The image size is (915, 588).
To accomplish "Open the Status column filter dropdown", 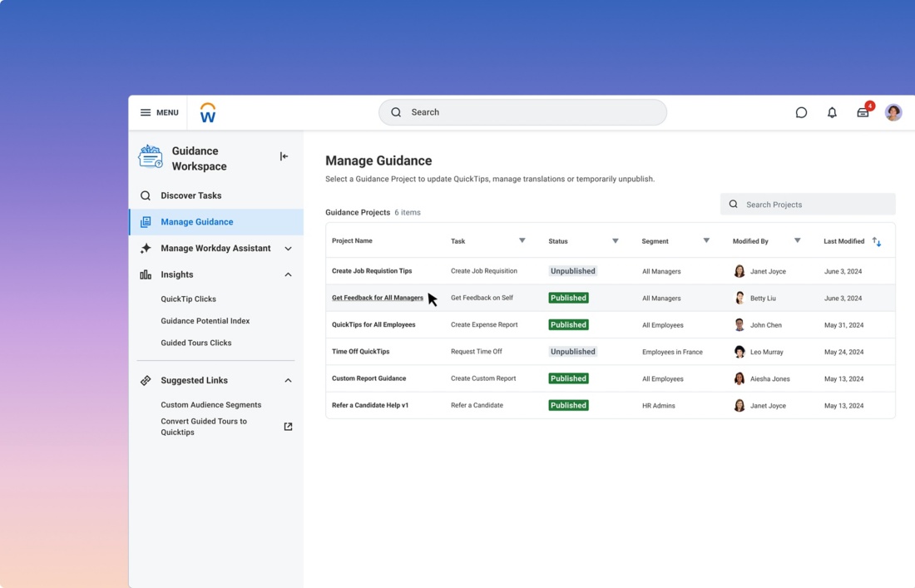I will (x=616, y=241).
